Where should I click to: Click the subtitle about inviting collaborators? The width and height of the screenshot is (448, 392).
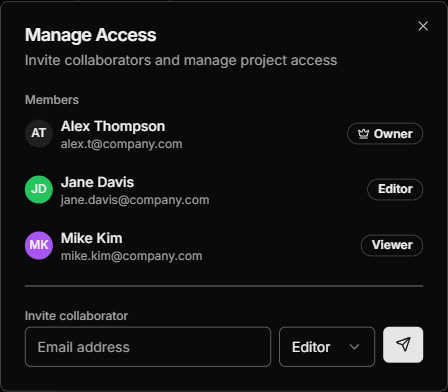181,60
